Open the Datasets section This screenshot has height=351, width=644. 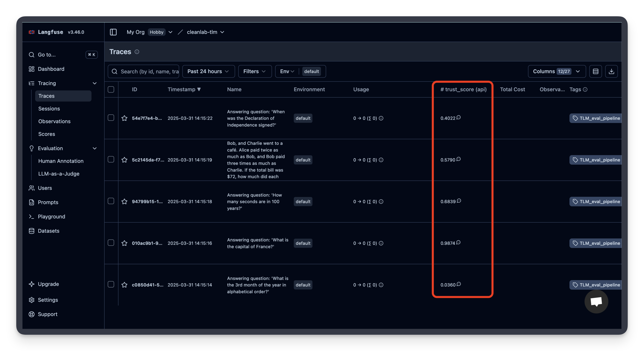click(x=49, y=231)
